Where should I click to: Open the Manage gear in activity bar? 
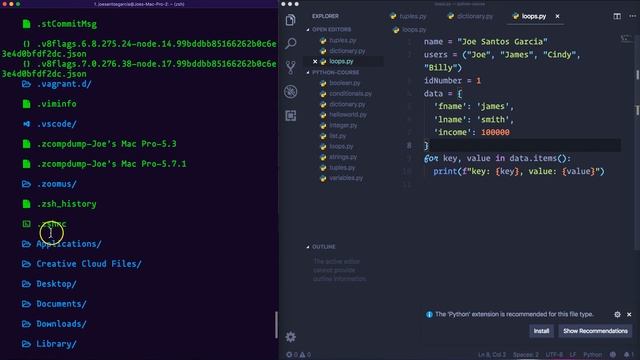290,337
